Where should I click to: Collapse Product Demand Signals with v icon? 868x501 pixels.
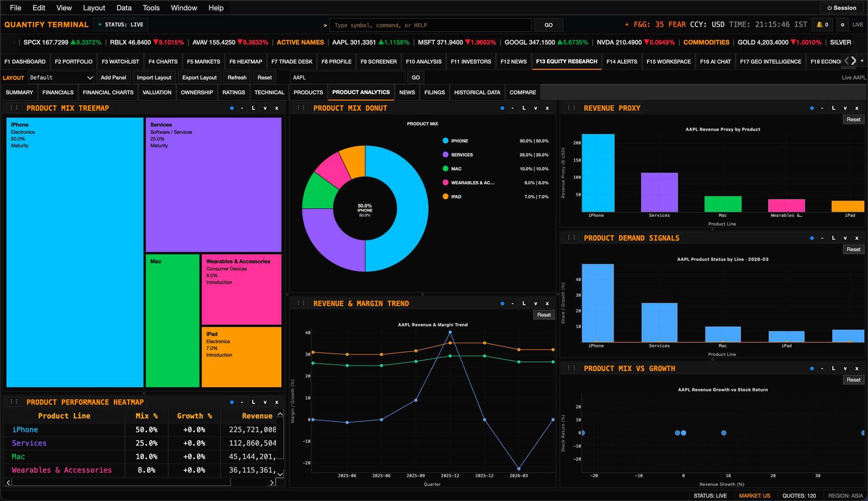[846, 238]
